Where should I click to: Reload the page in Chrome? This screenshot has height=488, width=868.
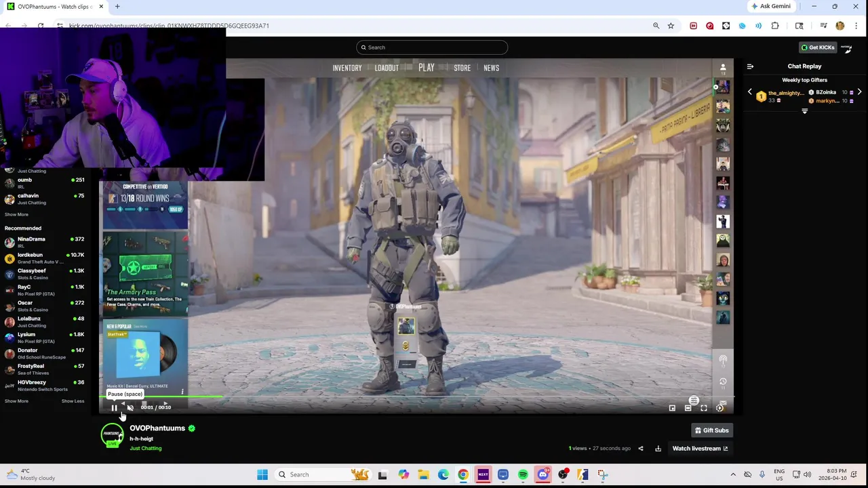(x=41, y=26)
